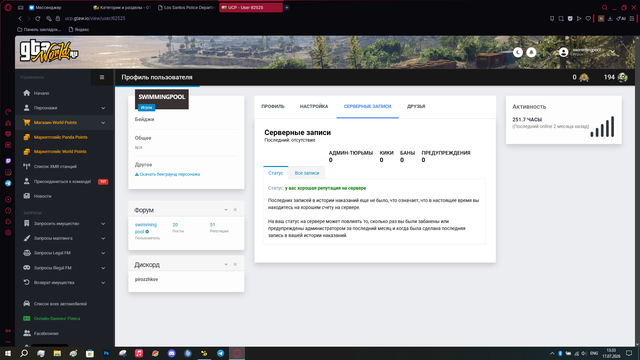Screen dimensions: 640x360
Task: Go back in browser history
Action: 20,18
